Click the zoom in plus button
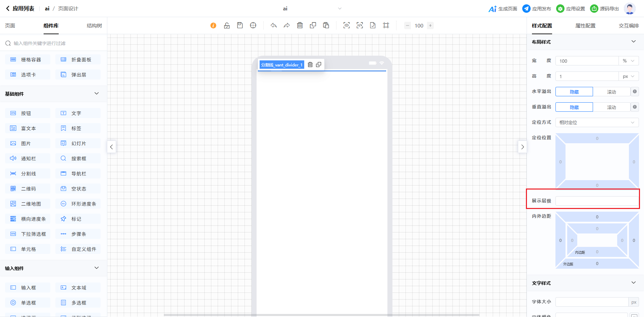Image resolution: width=644 pixels, height=317 pixels. tap(430, 25)
